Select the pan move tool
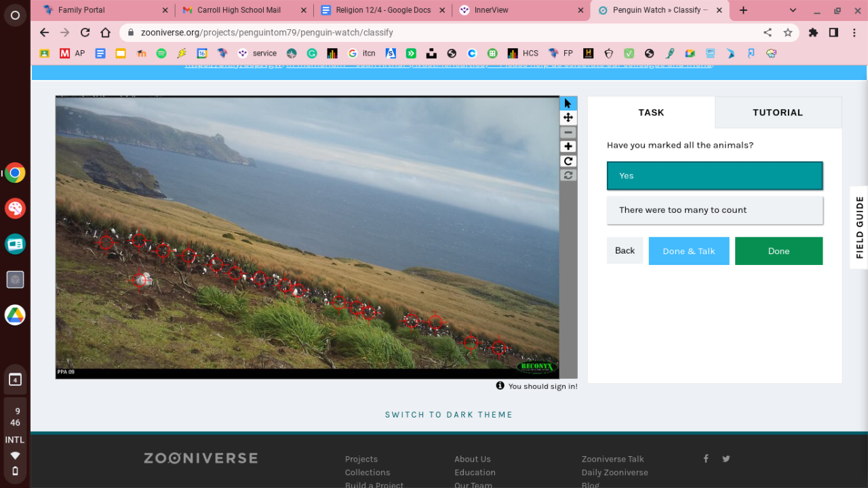 [x=568, y=118]
